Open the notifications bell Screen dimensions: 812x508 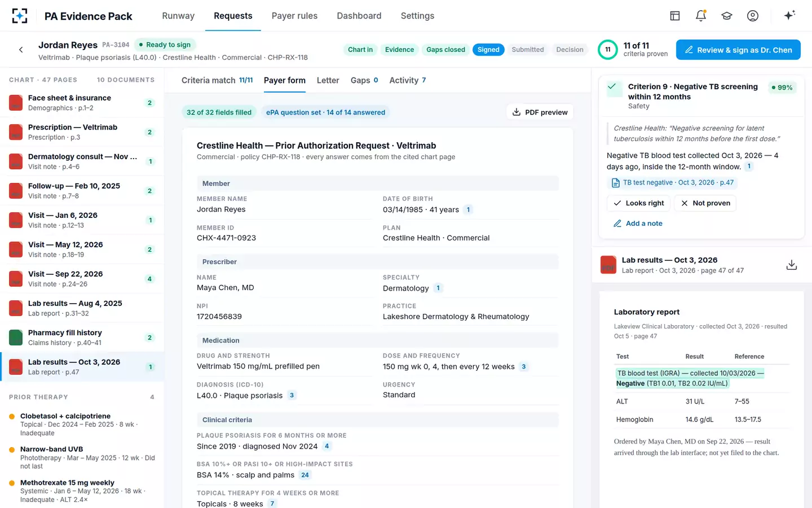pyautogui.click(x=701, y=16)
